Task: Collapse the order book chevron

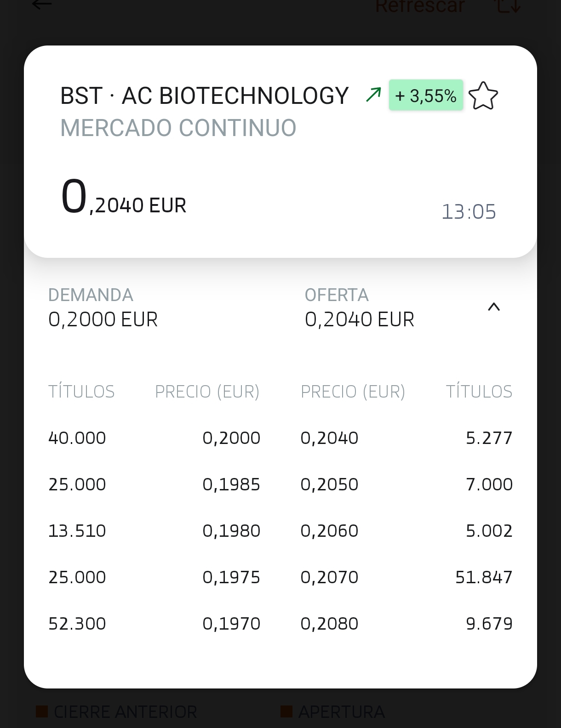Action: [x=493, y=307]
